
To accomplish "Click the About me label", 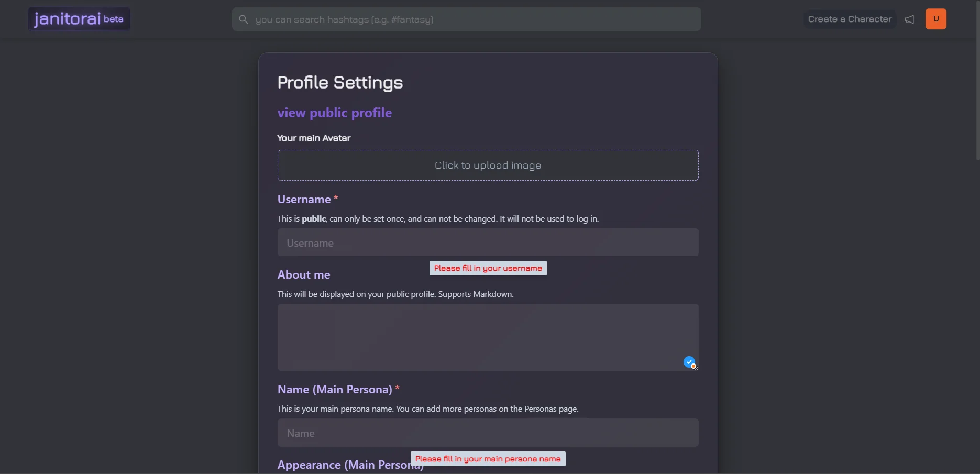I will coord(304,275).
